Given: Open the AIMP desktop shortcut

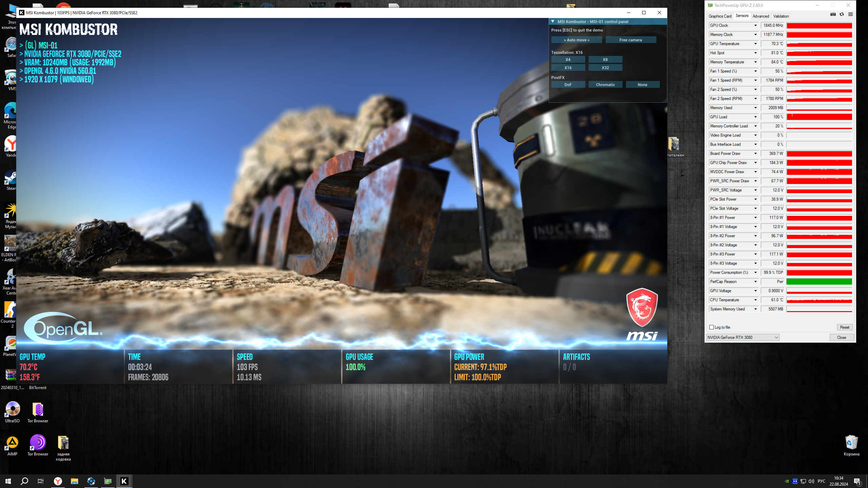Looking at the screenshot, I should click(13, 442).
